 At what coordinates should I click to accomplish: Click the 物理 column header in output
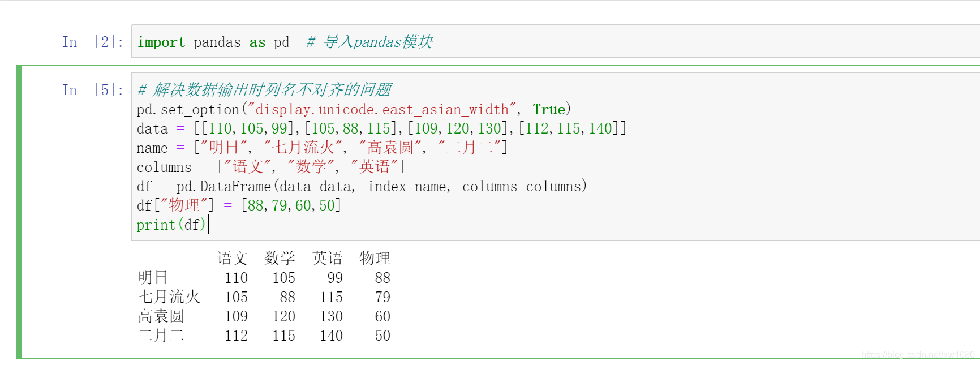(375, 258)
